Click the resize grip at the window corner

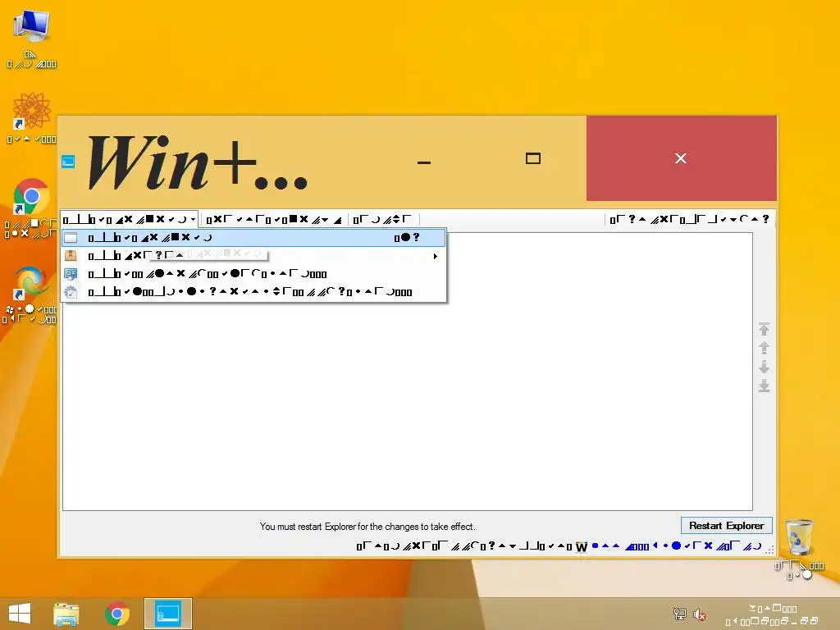769,550
